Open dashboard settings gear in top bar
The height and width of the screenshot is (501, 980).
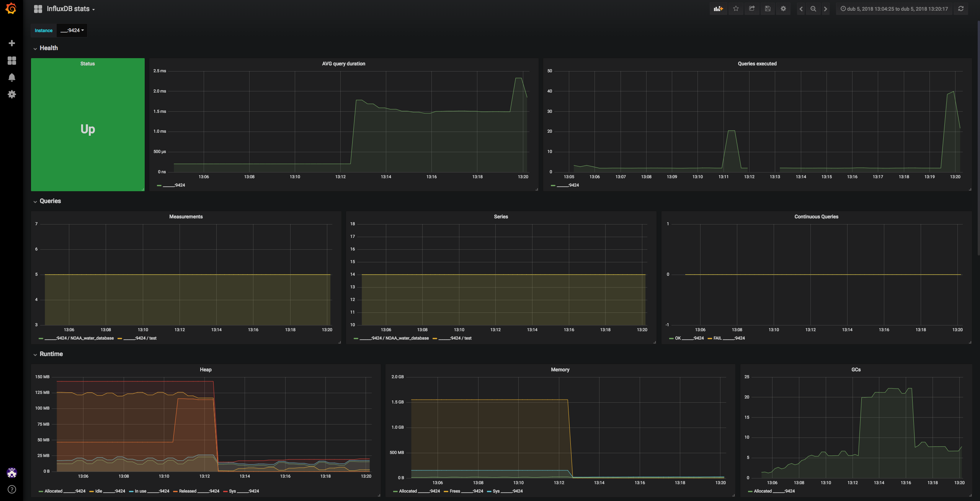tap(783, 9)
